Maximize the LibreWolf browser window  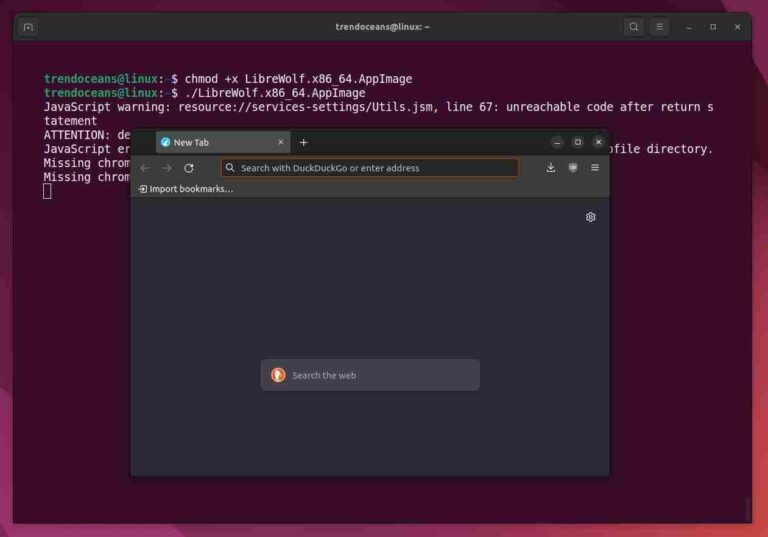[578, 142]
